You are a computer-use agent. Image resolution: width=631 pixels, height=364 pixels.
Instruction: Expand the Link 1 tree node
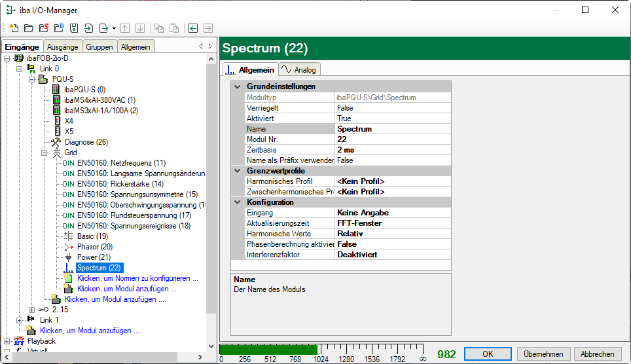[20, 320]
